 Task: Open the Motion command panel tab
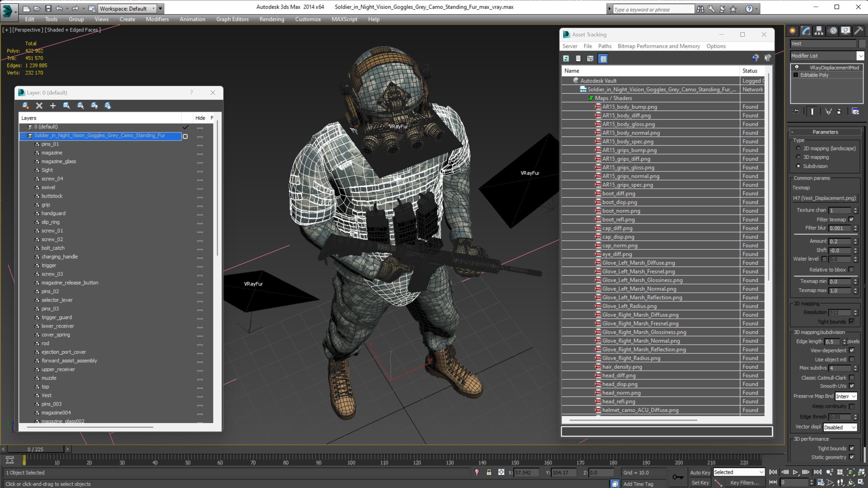click(x=833, y=31)
